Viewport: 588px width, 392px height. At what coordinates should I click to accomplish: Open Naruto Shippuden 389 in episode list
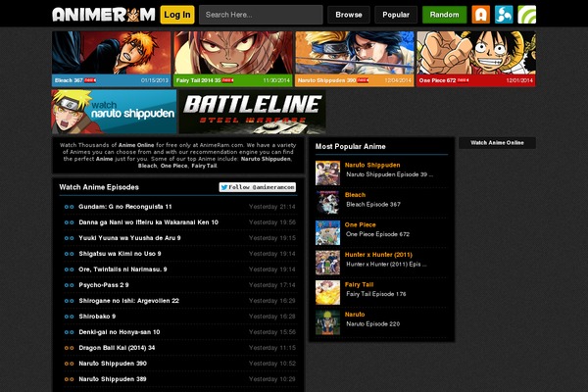pos(113,379)
